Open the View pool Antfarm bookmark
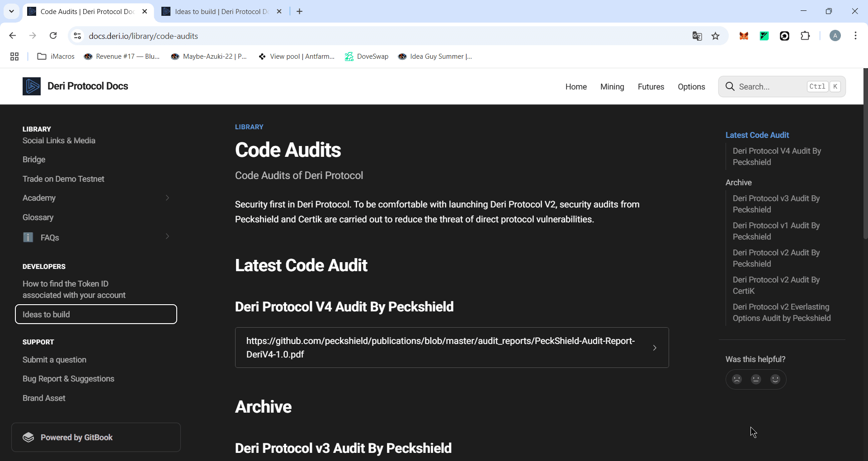The height and width of the screenshot is (461, 868). point(297,56)
